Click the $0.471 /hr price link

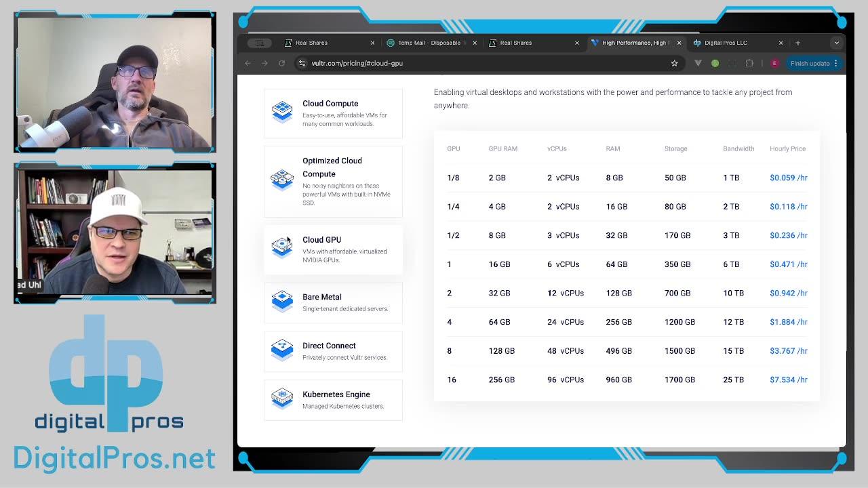point(789,264)
